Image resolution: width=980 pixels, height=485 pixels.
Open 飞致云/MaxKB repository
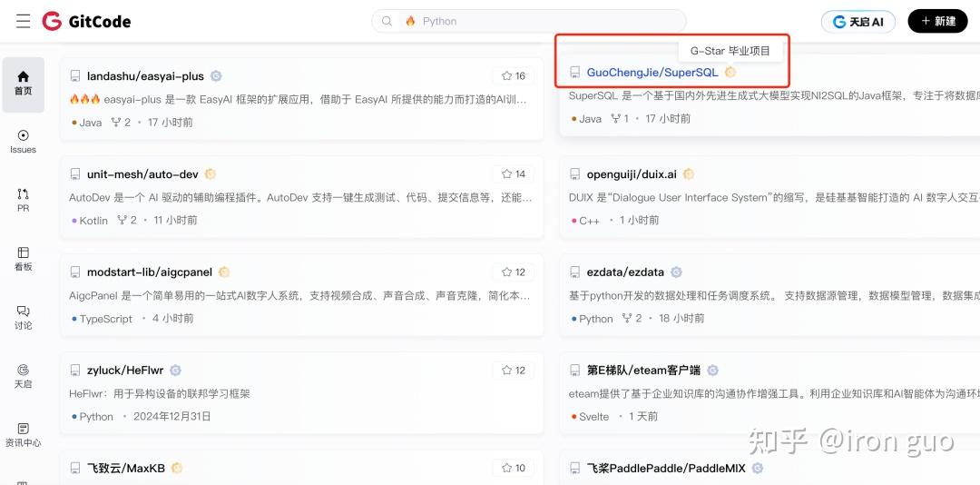[126, 468]
